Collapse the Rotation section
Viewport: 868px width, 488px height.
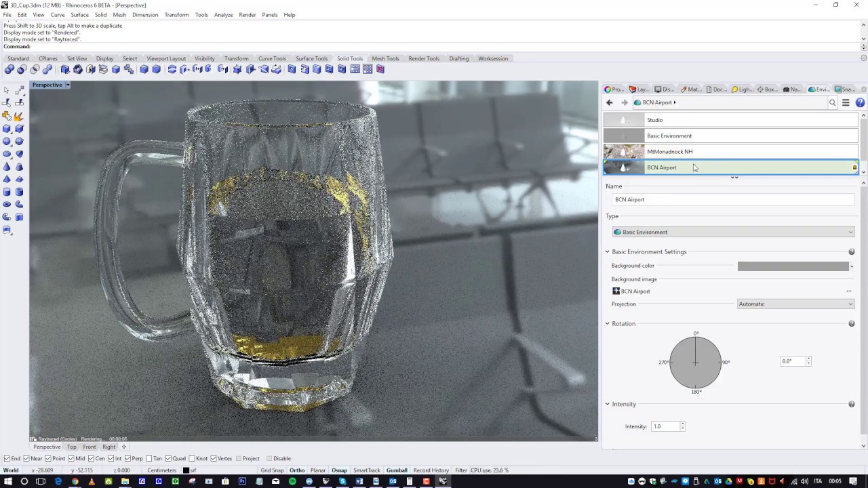[x=608, y=323]
